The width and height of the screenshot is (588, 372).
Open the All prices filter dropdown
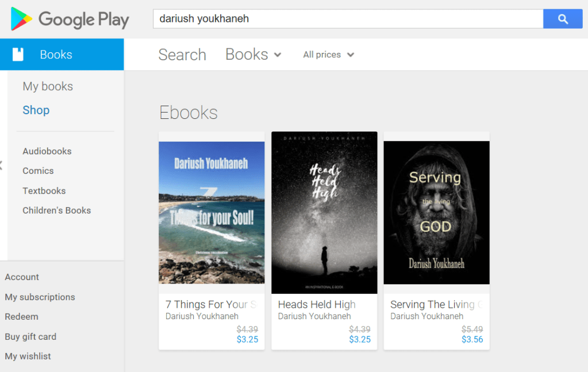tap(329, 55)
